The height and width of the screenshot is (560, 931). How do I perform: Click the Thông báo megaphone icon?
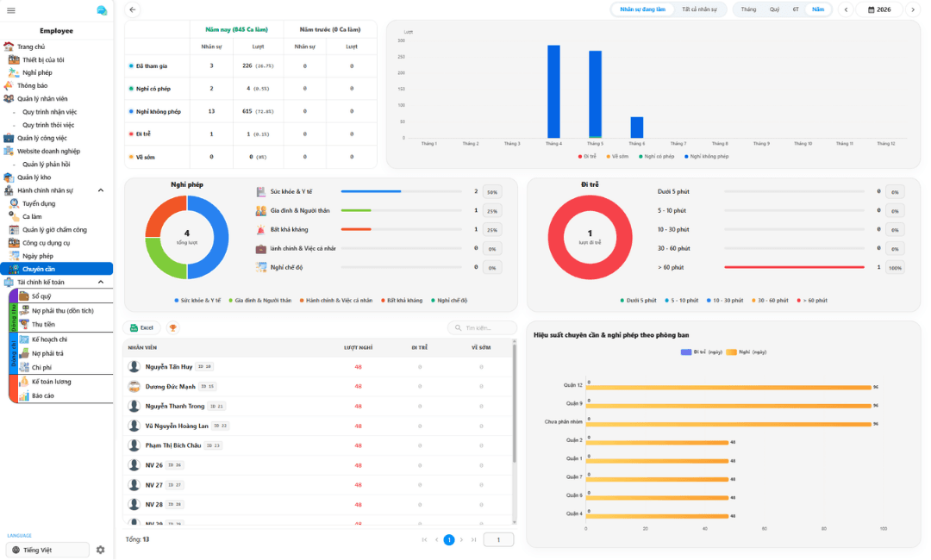pos(9,85)
